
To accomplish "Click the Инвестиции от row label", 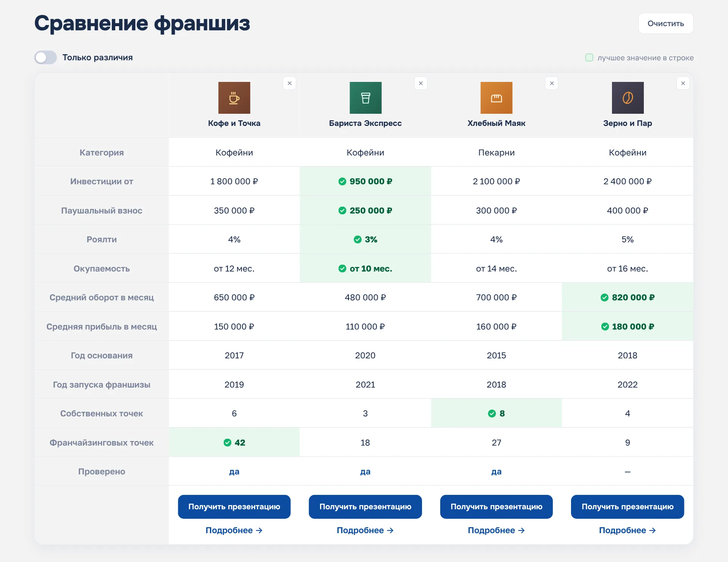I will coord(102,182).
